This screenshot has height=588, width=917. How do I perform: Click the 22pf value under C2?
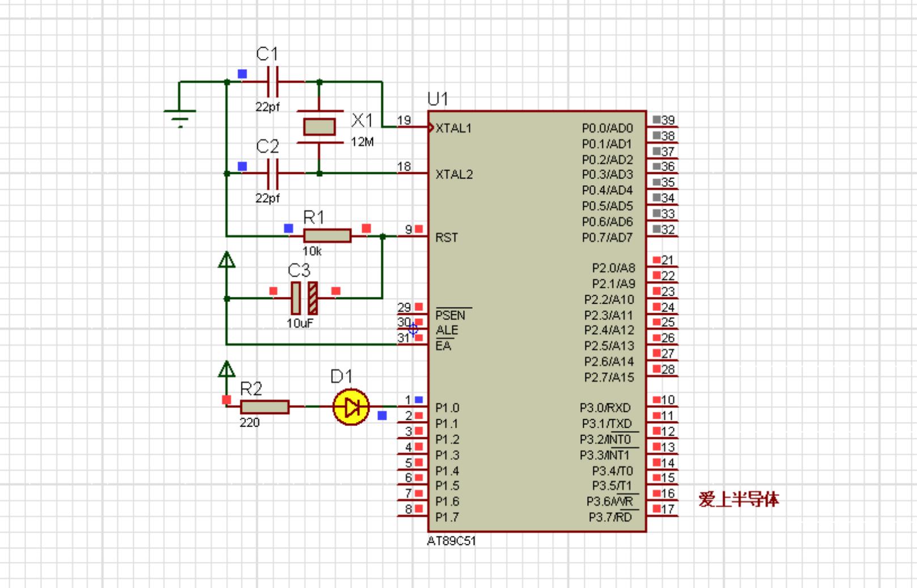268,198
